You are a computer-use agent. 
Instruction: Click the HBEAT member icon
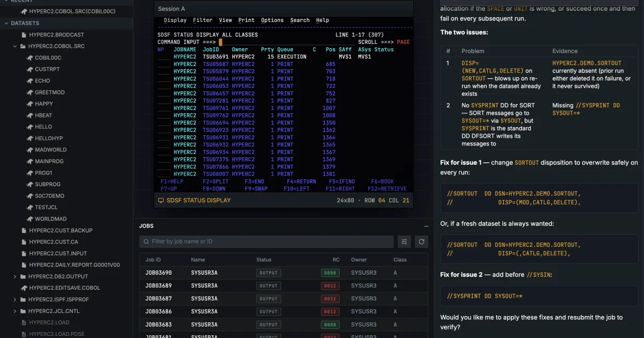(30, 115)
